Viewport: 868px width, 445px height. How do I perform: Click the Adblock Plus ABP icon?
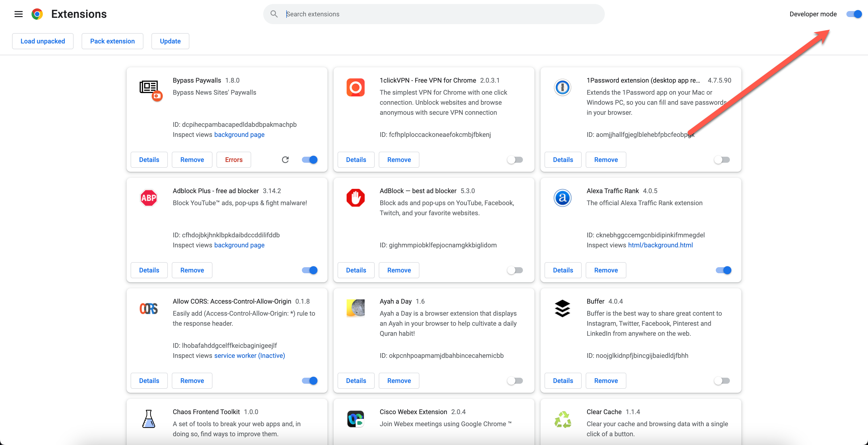click(149, 198)
